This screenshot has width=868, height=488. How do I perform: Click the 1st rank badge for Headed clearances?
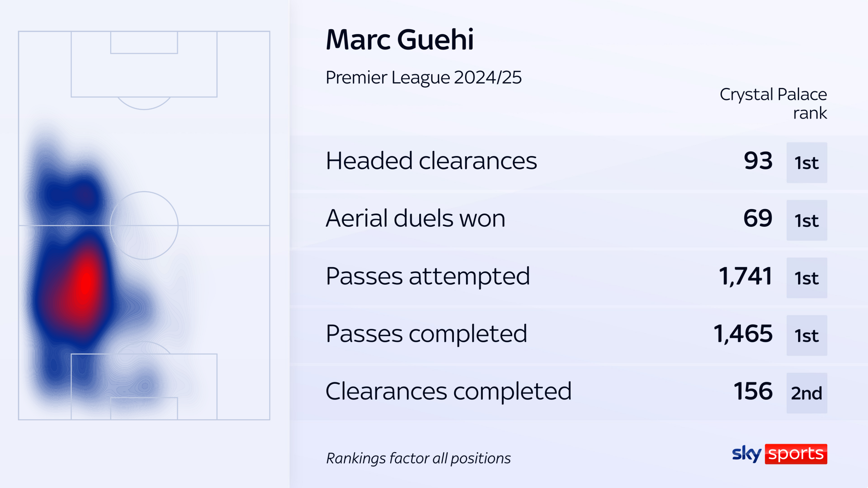point(807,163)
